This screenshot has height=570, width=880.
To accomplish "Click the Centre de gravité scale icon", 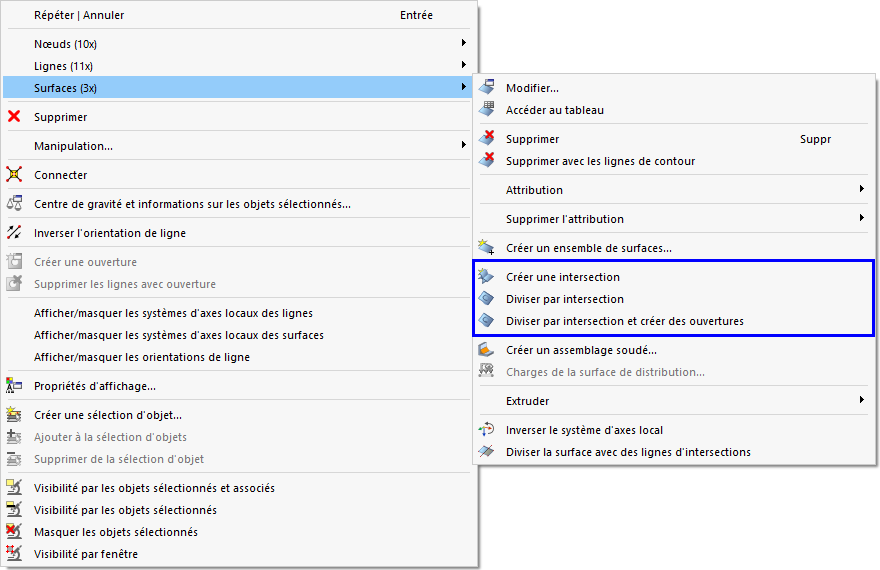I will pos(14,204).
